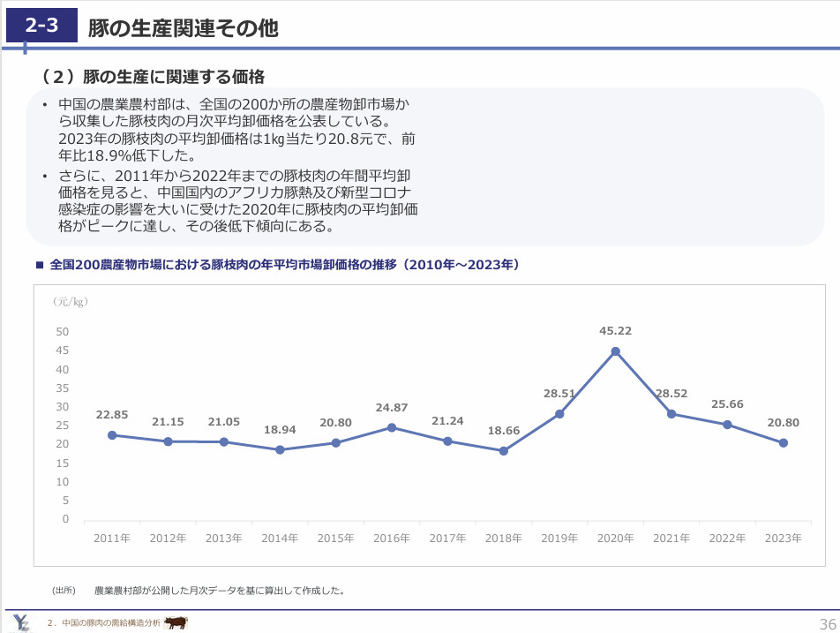Click the 2016年 data point on the line
The width and height of the screenshot is (840, 633).
[x=392, y=427]
